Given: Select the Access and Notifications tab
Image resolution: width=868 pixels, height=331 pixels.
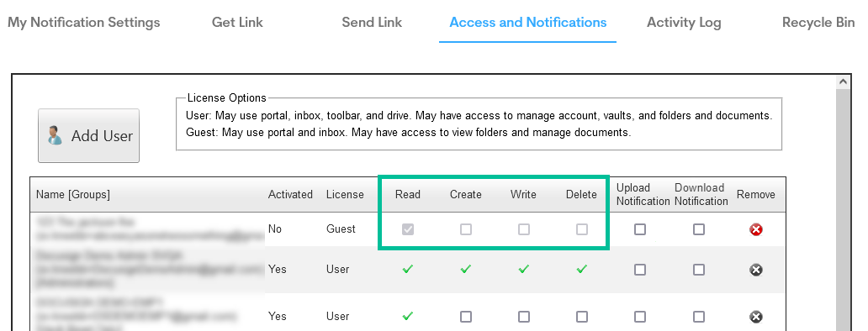Looking at the screenshot, I should coord(527,23).
